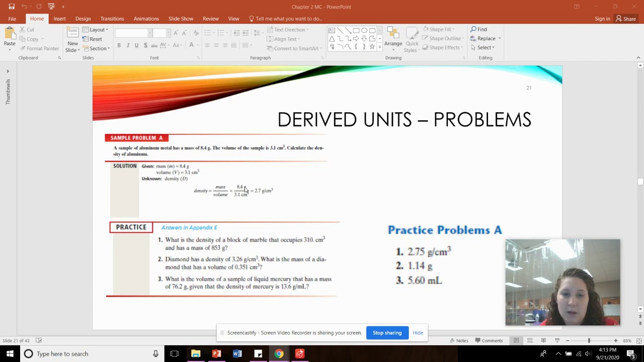
Task: Switch to Animations tab
Action: [x=146, y=19]
